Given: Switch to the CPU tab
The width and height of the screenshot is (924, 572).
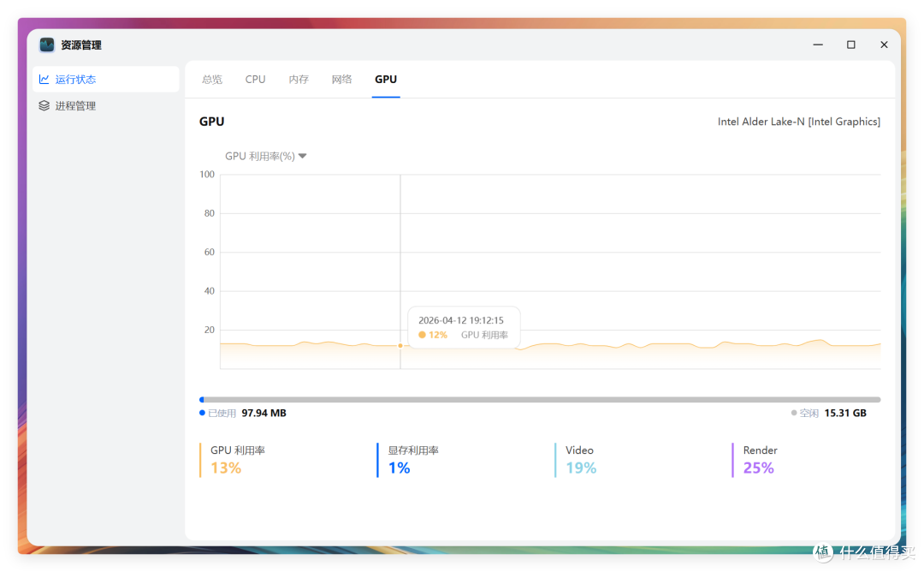Looking at the screenshot, I should [255, 79].
